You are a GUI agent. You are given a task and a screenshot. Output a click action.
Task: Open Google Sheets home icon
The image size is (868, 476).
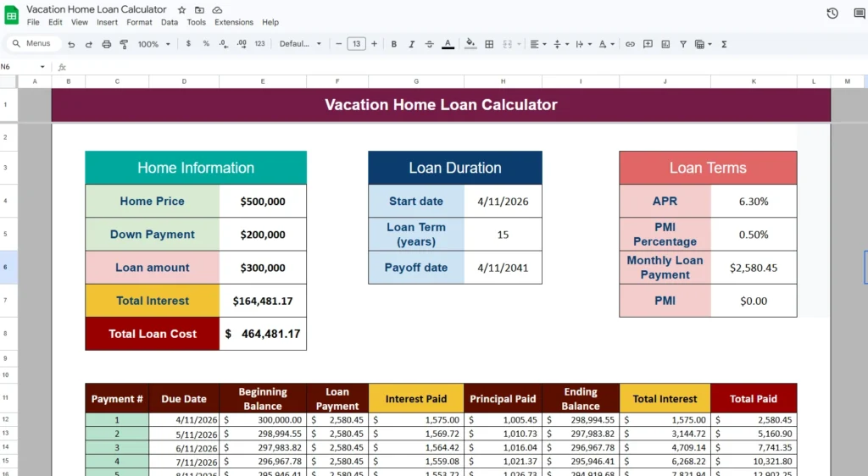coord(12,15)
